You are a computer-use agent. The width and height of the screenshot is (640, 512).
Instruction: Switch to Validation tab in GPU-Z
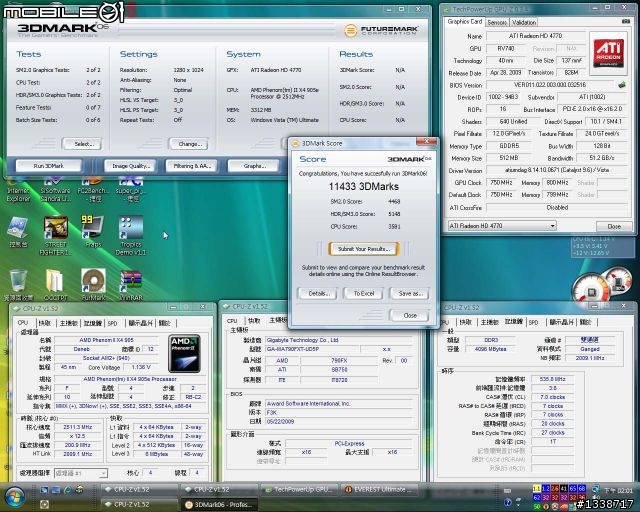click(x=524, y=22)
